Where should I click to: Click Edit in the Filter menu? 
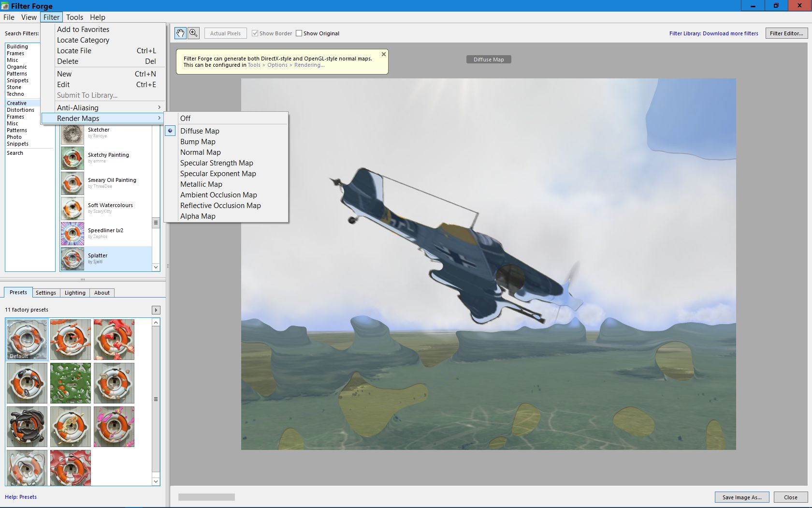click(103, 85)
